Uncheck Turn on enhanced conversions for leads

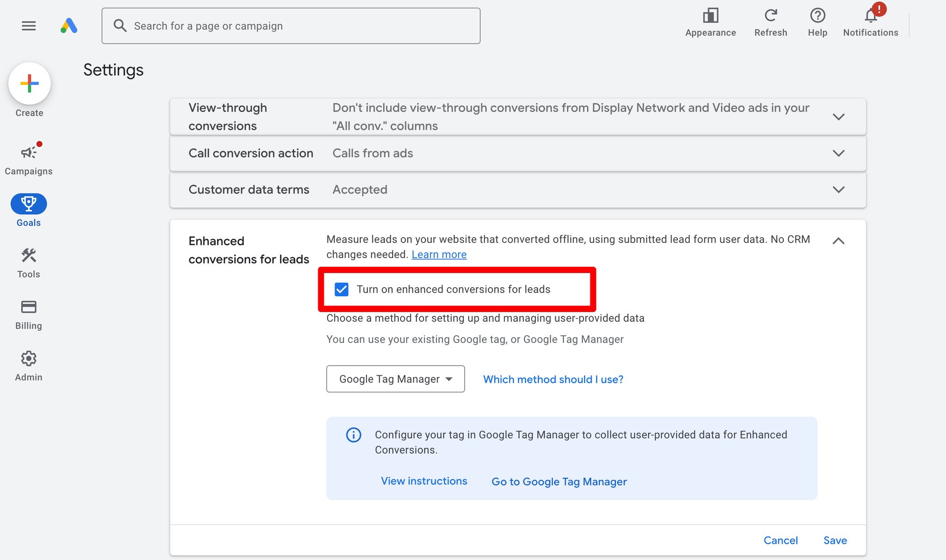pyautogui.click(x=341, y=289)
